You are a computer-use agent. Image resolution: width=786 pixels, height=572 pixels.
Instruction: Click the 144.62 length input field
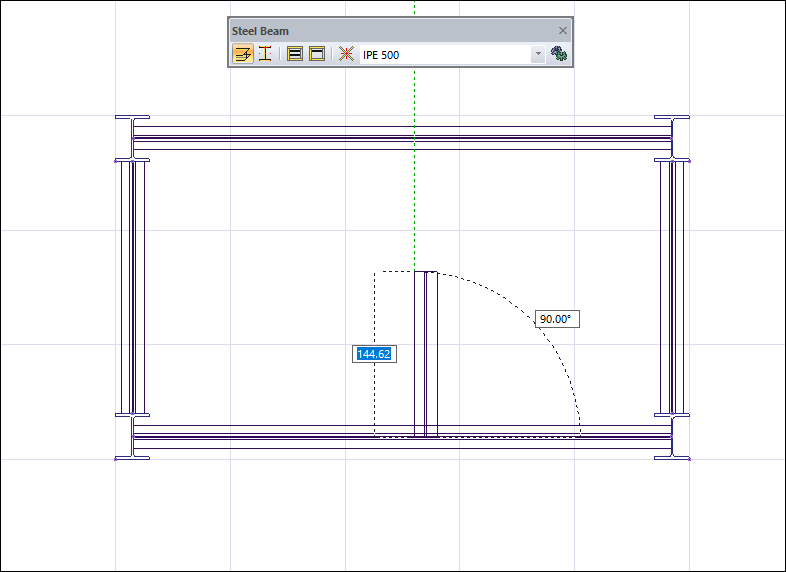375,354
